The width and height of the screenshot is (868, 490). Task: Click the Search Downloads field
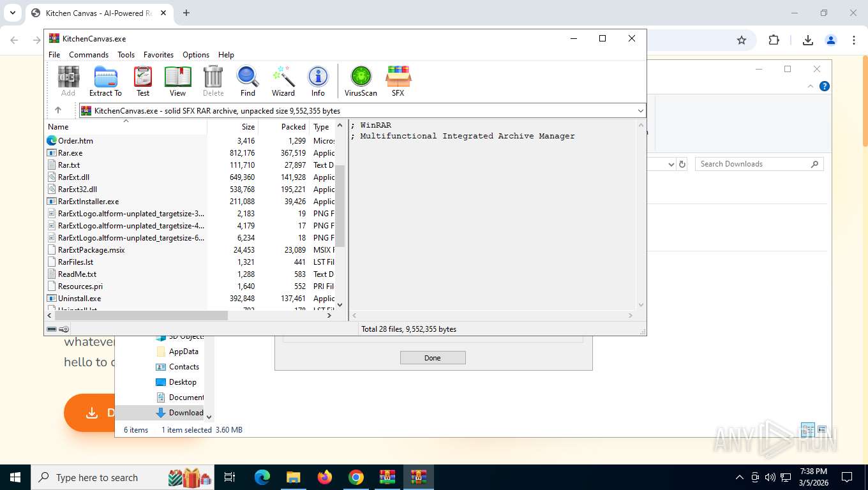759,164
